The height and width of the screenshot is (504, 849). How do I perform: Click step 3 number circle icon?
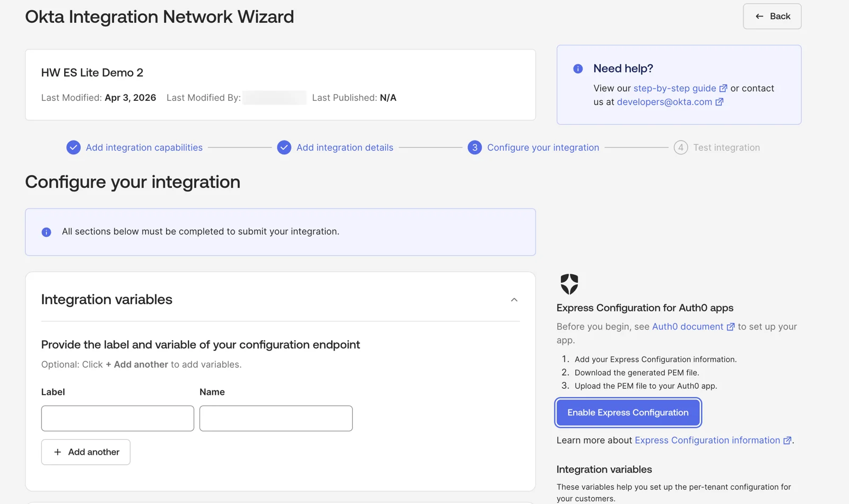[x=474, y=147]
